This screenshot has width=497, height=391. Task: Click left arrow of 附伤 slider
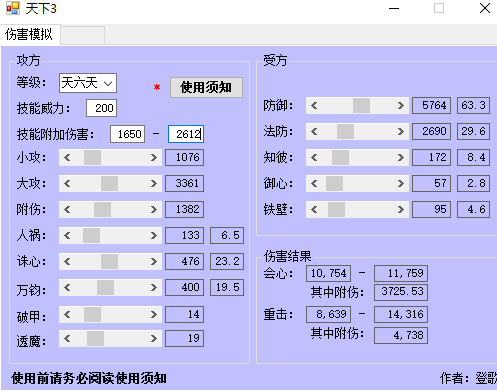(67, 209)
